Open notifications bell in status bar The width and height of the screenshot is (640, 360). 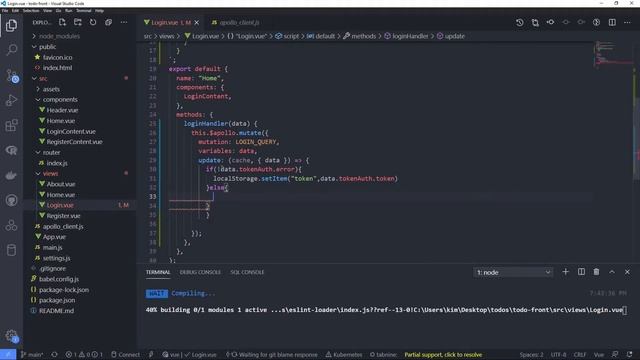(x=630, y=355)
